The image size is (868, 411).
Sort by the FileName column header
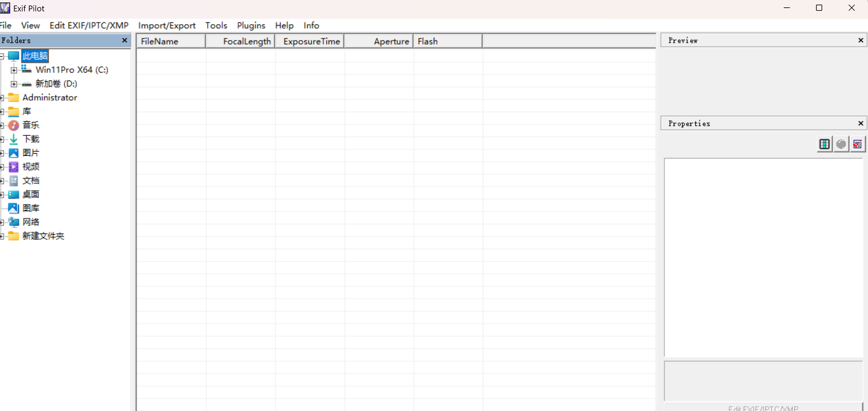coord(171,41)
